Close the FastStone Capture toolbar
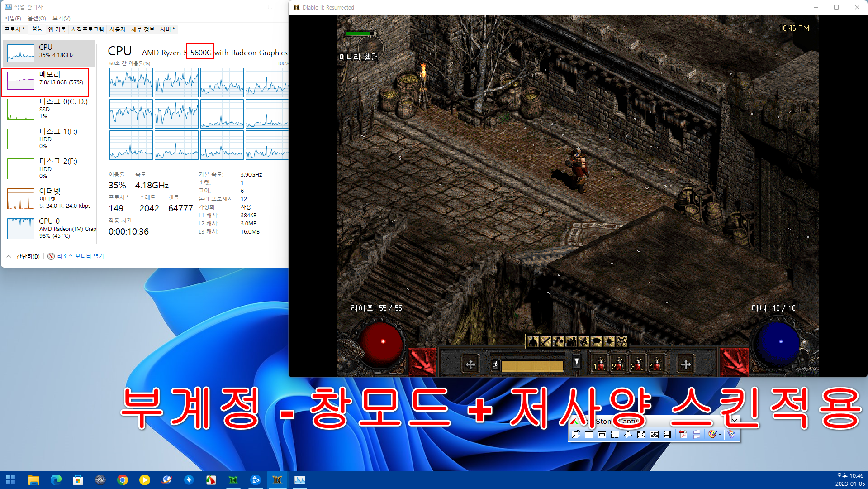The image size is (868, 489). coord(735,421)
